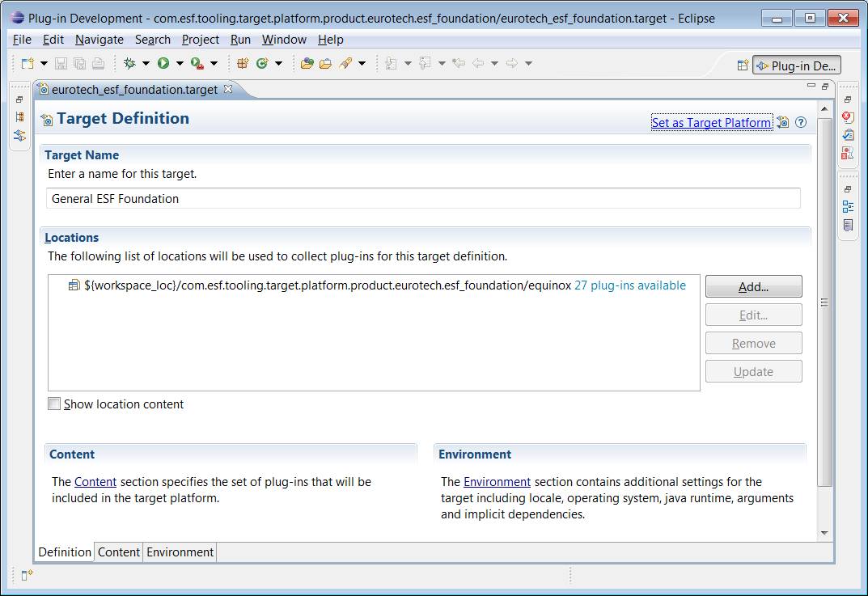Open the Tasks fast view icon
Viewport: 868px width, 596px height.
[x=848, y=134]
